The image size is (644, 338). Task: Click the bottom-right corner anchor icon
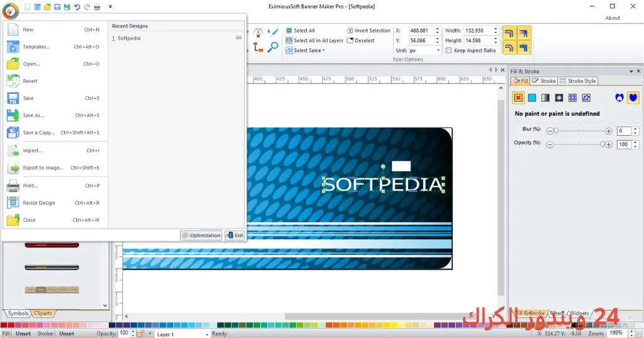click(x=524, y=48)
